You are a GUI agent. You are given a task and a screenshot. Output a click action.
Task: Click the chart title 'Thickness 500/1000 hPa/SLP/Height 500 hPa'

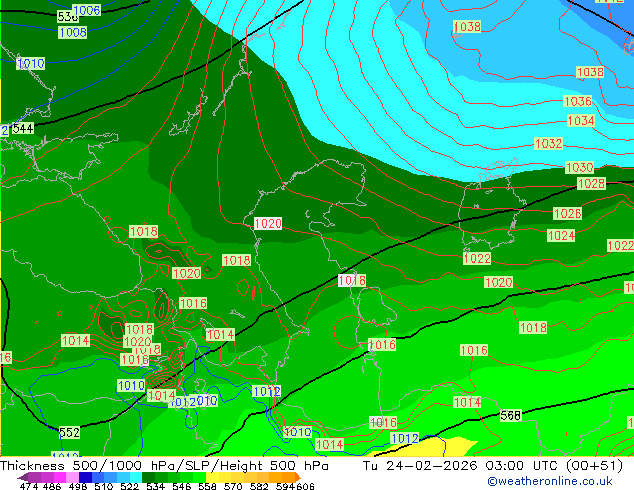[164, 466]
